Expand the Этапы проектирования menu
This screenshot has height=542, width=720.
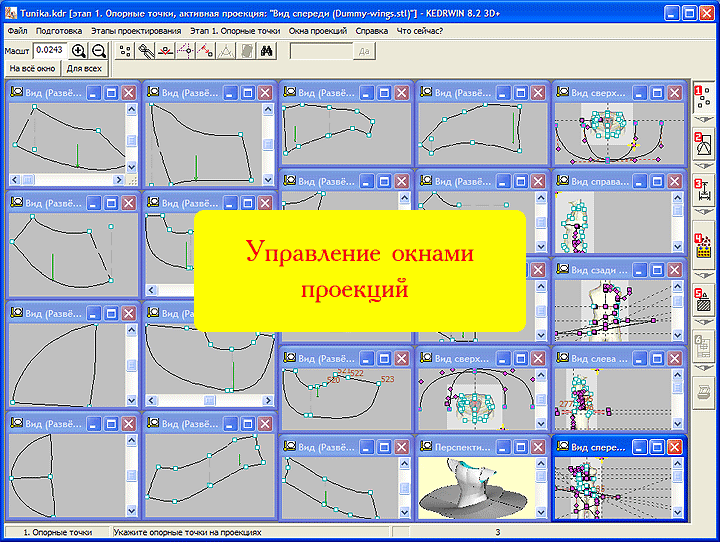tap(144, 31)
